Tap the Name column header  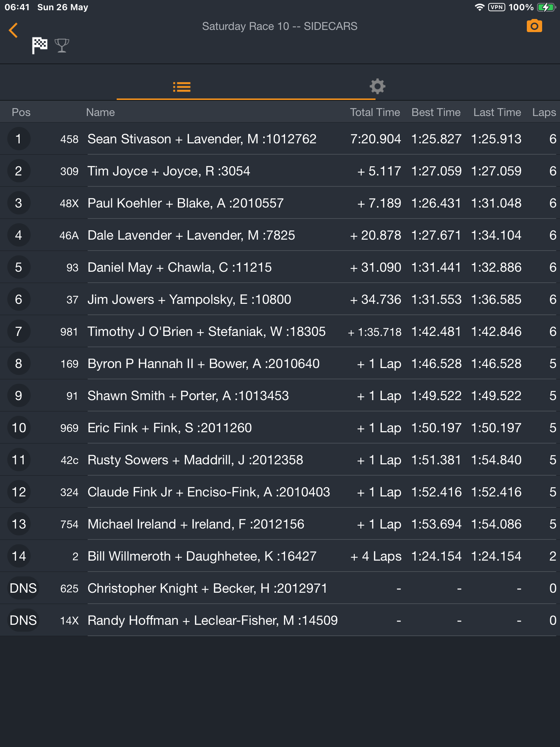pos(100,112)
